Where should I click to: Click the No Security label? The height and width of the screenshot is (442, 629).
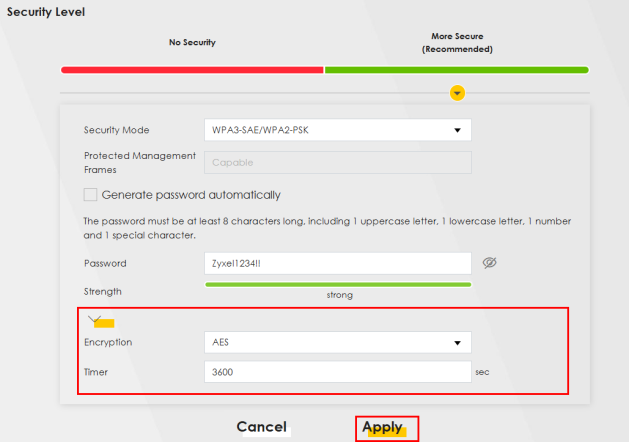[x=192, y=43]
